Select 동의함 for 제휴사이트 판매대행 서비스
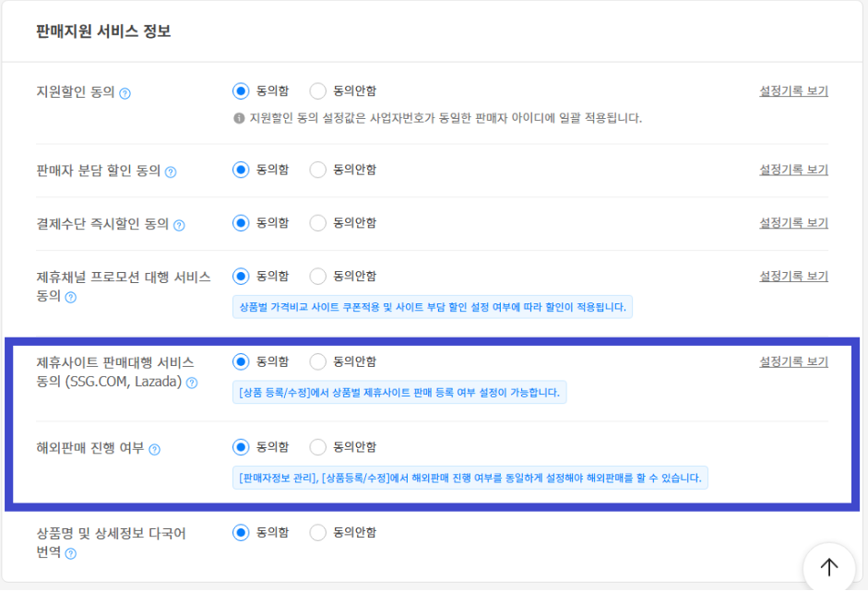 240,361
